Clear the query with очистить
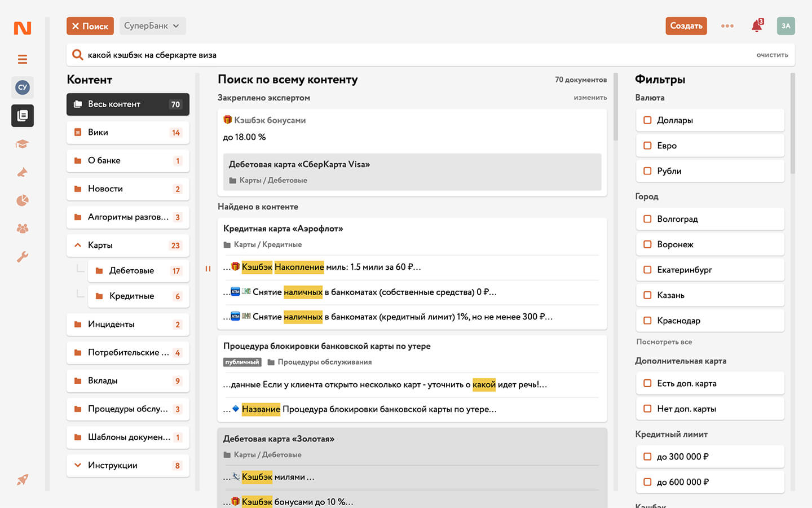Viewport: 812px width, 508px height. coord(772,55)
